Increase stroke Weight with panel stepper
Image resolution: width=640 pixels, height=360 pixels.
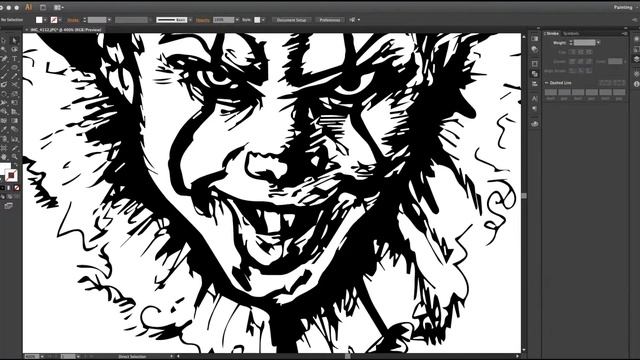point(571,41)
